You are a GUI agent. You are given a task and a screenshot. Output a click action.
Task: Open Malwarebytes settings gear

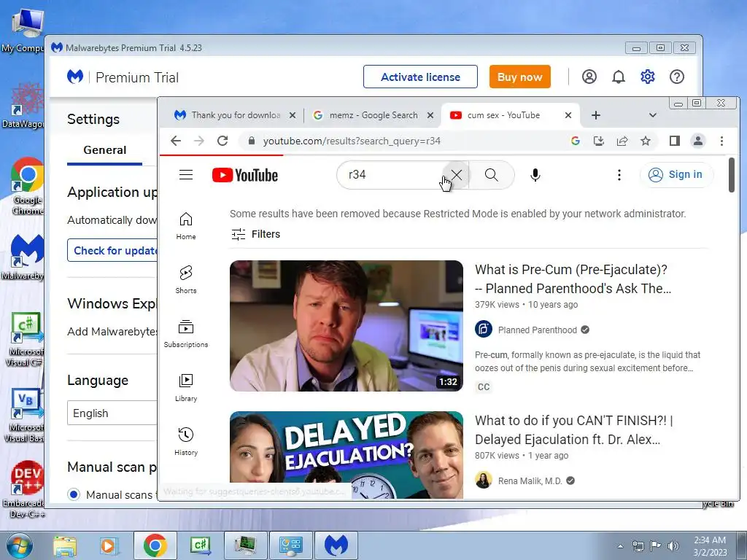coord(648,77)
